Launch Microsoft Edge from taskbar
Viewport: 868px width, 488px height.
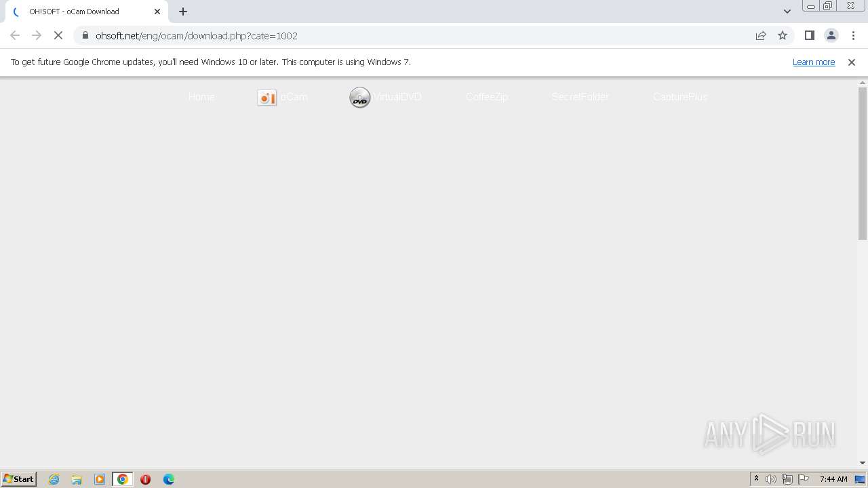pos(169,479)
